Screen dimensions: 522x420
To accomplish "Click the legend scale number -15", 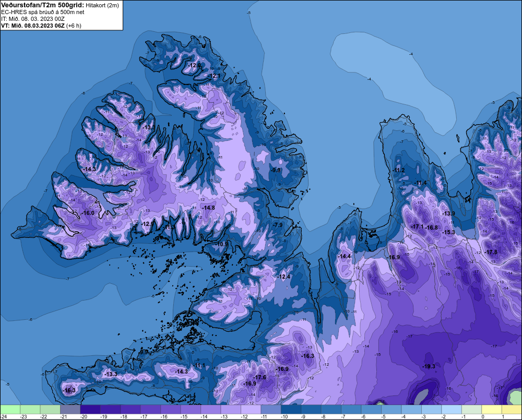I will [184, 417].
